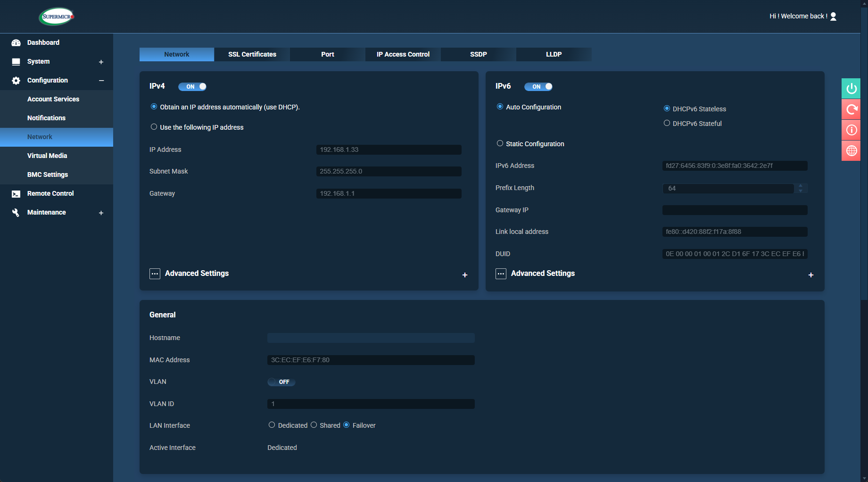The image size is (868, 482).
Task: Click the globe language icon
Action: [851, 151]
